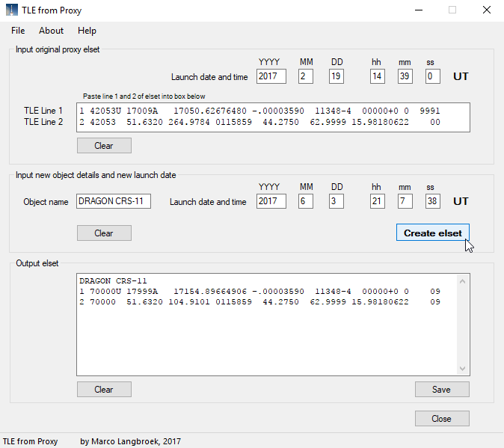This screenshot has width=504, height=448.
Task: Click the TLE from Proxy title bar icon
Action: click(x=11, y=10)
